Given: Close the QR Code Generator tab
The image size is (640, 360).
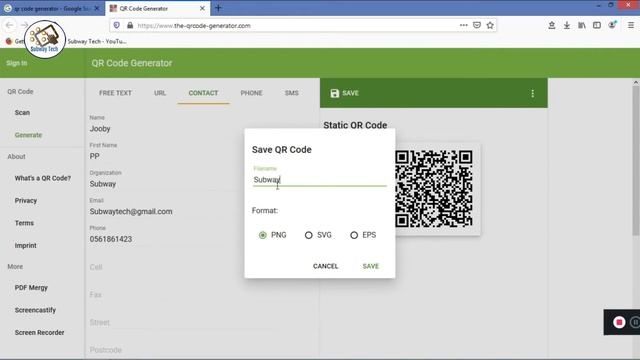Looking at the screenshot, I should 202,8.
